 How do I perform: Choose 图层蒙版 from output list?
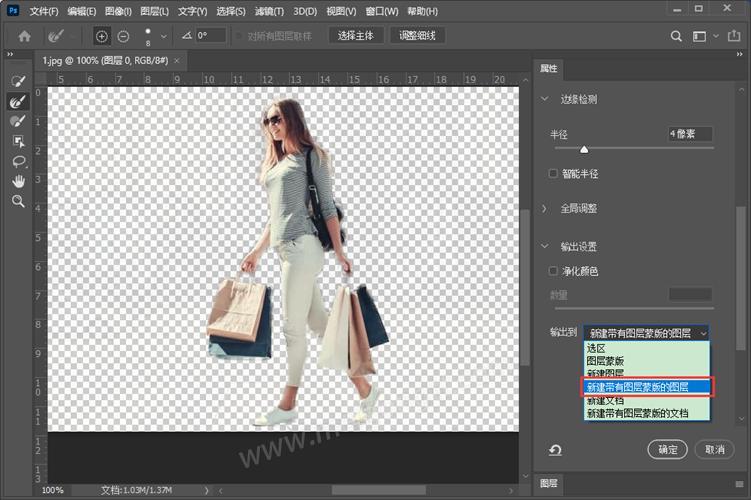pyautogui.click(x=646, y=361)
